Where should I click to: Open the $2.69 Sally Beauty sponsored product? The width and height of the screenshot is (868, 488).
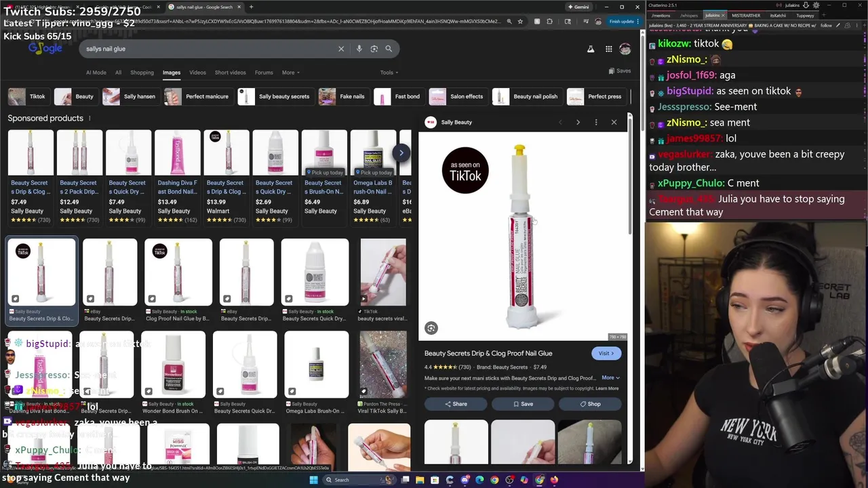click(275, 178)
